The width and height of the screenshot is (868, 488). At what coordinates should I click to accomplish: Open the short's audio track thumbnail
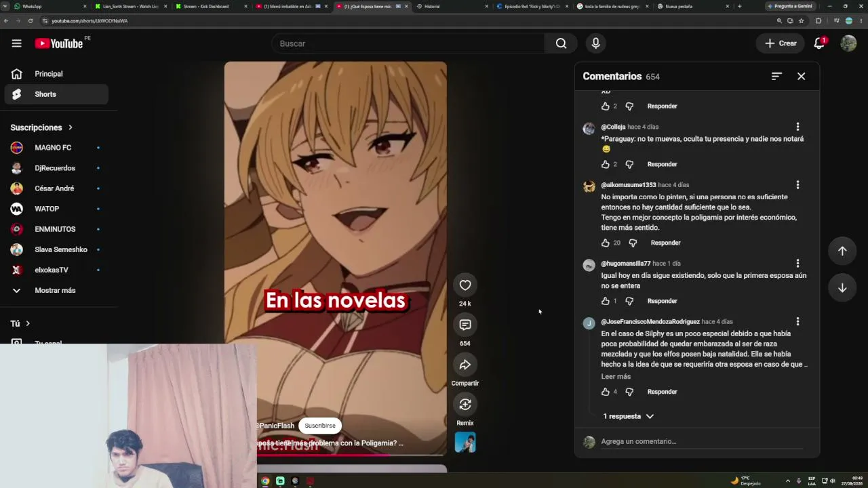pyautogui.click(x=465, y=443)
